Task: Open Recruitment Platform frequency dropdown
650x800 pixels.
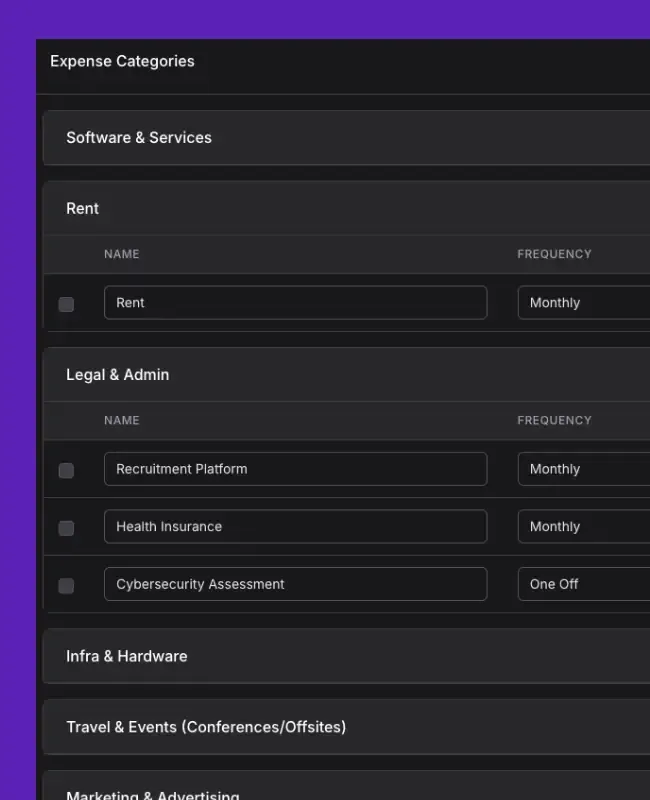Action: point(584,469)
